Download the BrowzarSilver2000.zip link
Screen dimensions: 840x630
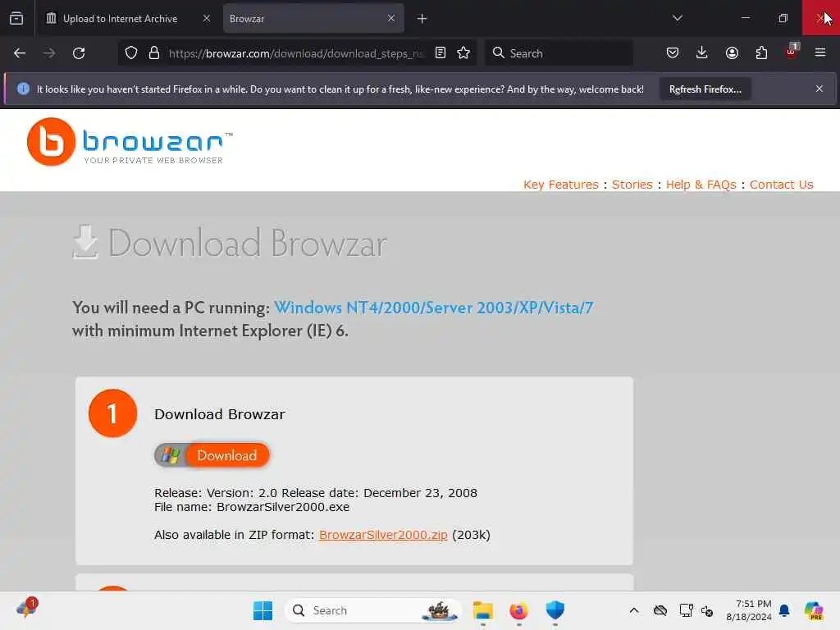pos(383,535)
